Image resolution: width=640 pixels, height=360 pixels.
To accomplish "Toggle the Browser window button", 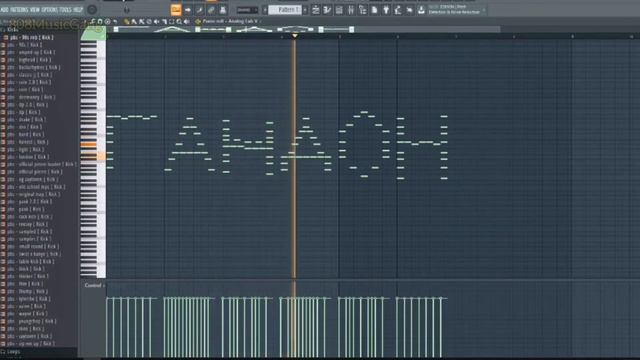I will point(362,10).
